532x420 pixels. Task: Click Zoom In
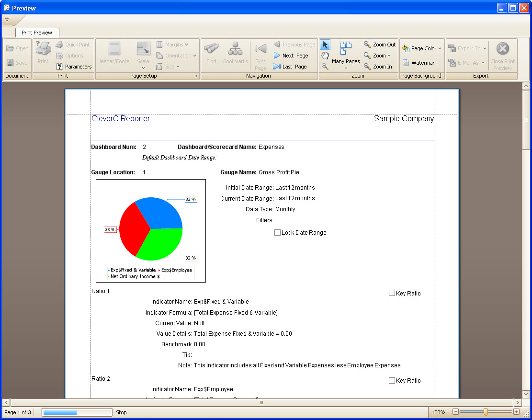pyautogui.click(x=378, y=66)
